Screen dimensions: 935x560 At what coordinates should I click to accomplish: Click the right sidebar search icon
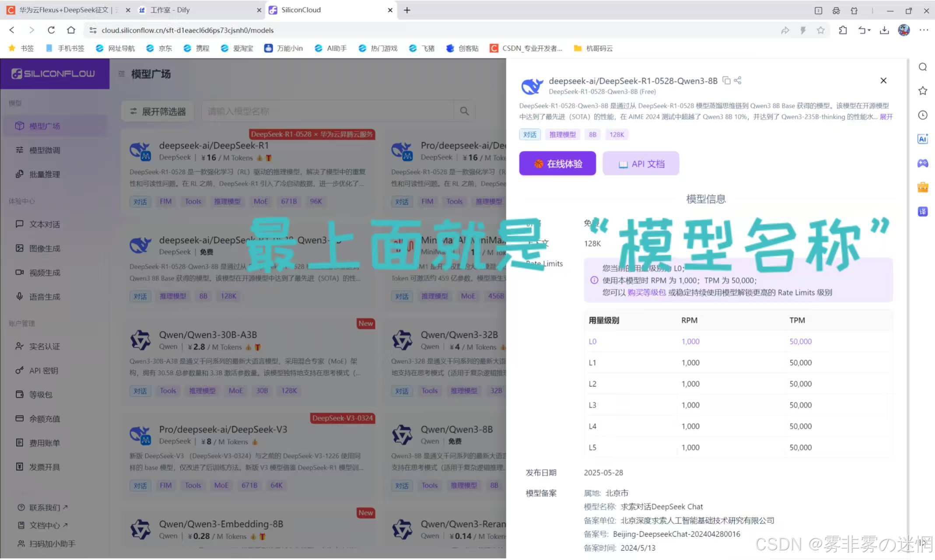tap(923, 67)
